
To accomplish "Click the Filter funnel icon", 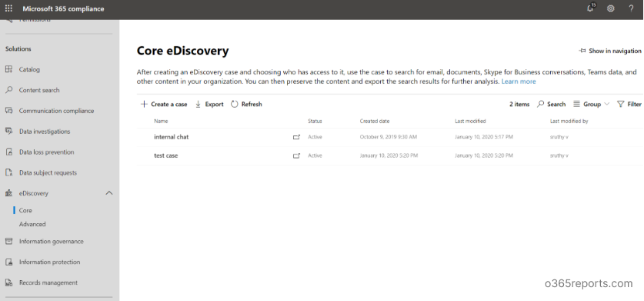I will pyautogui.click(x=621, y=104).
